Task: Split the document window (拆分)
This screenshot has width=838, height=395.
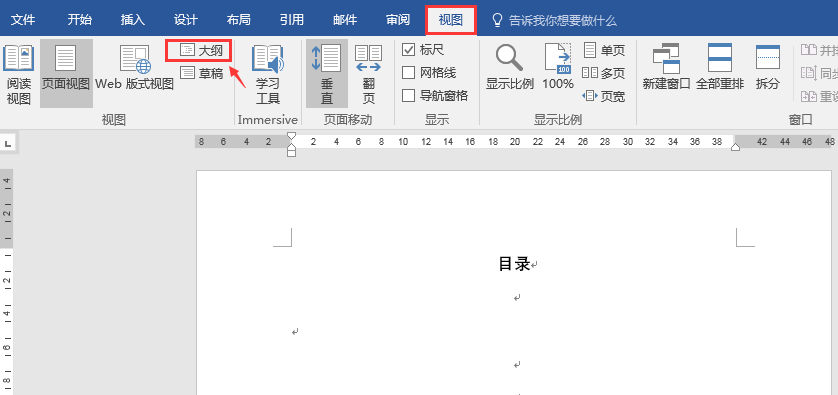Action: coord(767,67)
